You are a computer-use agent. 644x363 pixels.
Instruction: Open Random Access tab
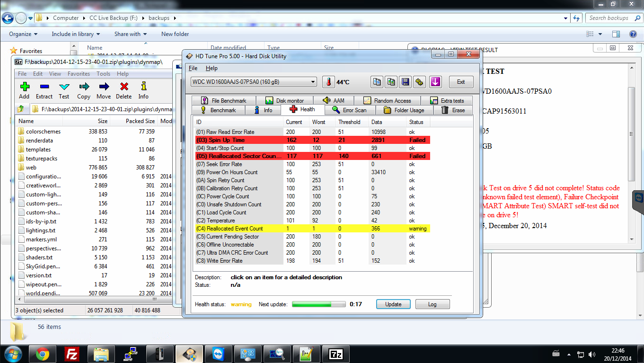pyautogui.click(x=387, y=100)
